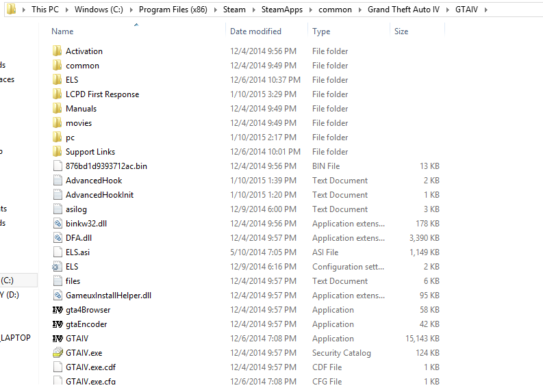Image resolution: width=543 pixels, height=392 pixels.
Task: Sort by the Size column header
Action: tap(401, 31)
